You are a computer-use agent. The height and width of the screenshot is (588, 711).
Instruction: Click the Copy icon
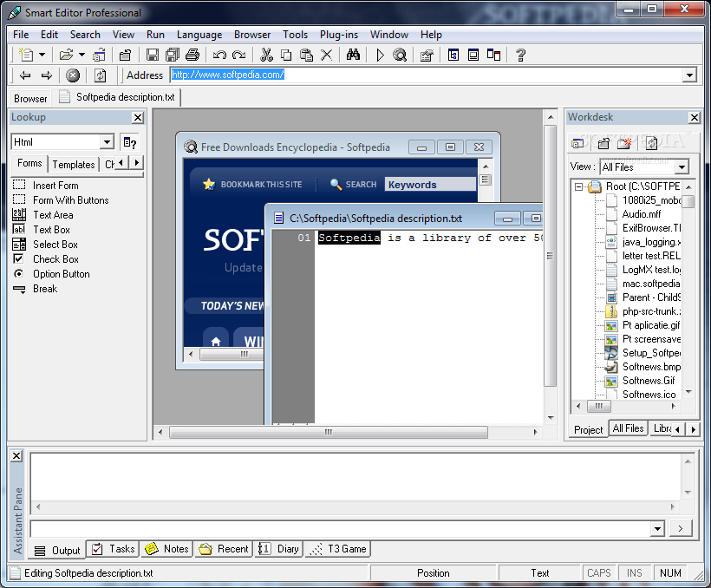coord(286,55)
